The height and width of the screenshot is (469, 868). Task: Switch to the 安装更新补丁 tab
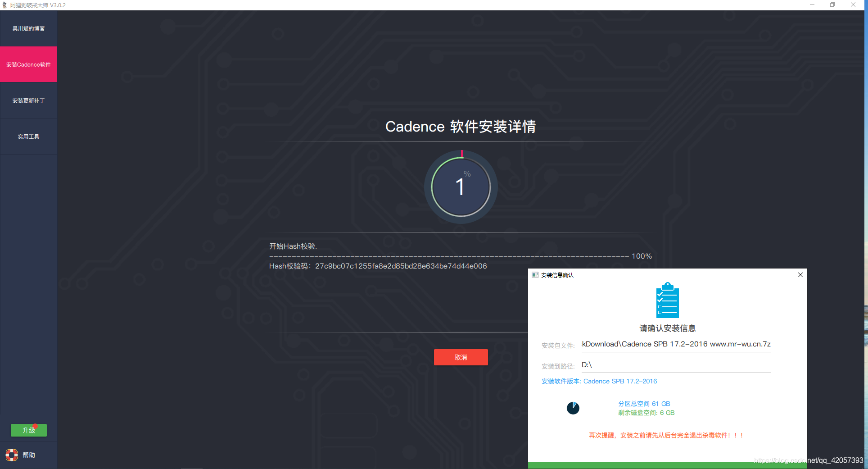[28, 100]
